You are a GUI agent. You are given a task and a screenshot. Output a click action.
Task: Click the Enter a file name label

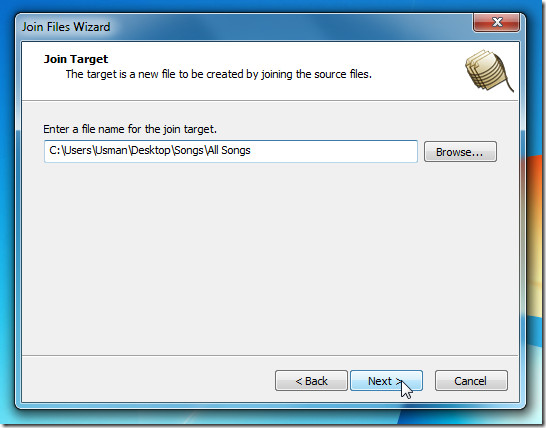pos(130,129)
